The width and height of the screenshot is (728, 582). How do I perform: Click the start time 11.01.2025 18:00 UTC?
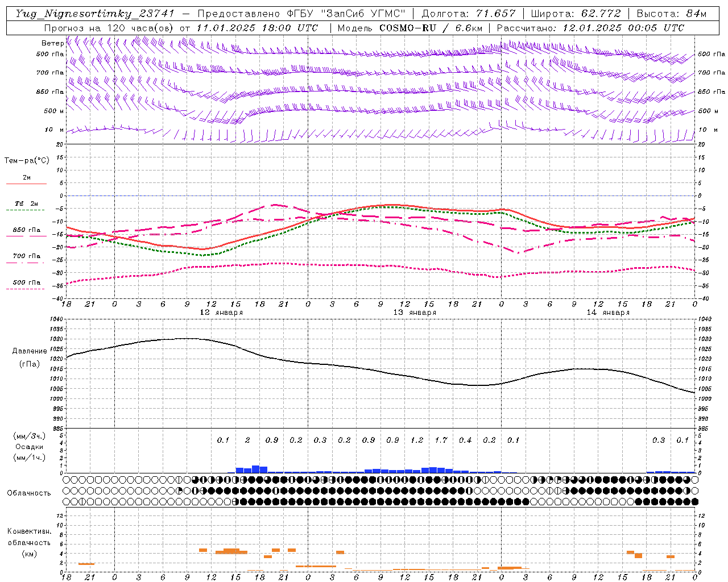[257, 28]
